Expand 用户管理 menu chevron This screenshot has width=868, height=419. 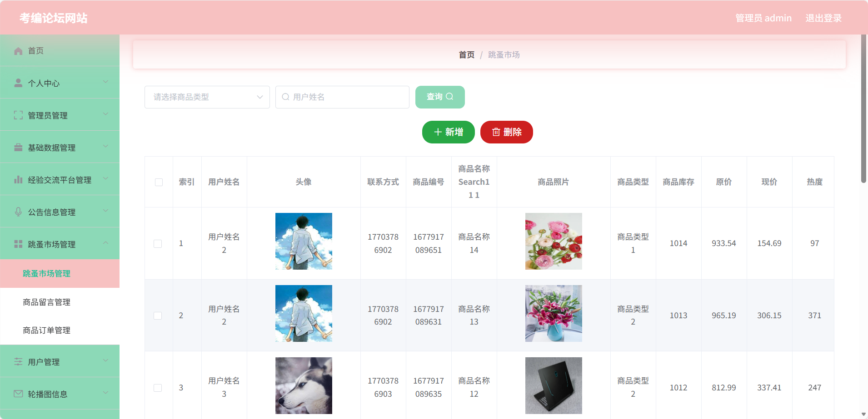click(105, 361)
